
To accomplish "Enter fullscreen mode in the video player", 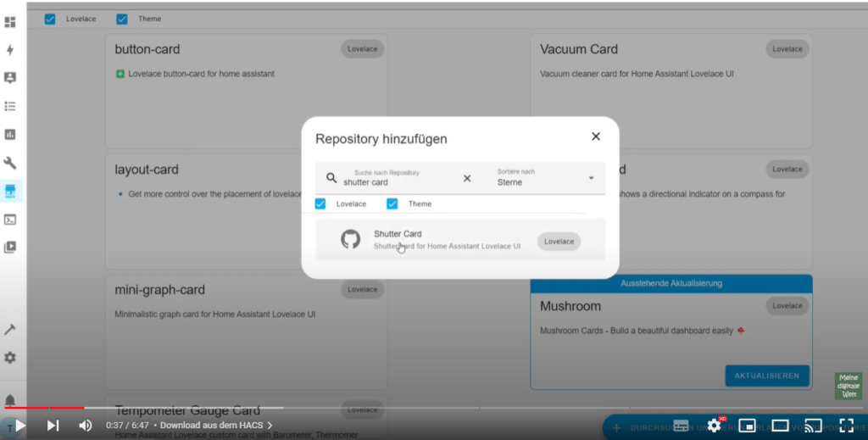I will pyautogui.click(x=845, y=425).
